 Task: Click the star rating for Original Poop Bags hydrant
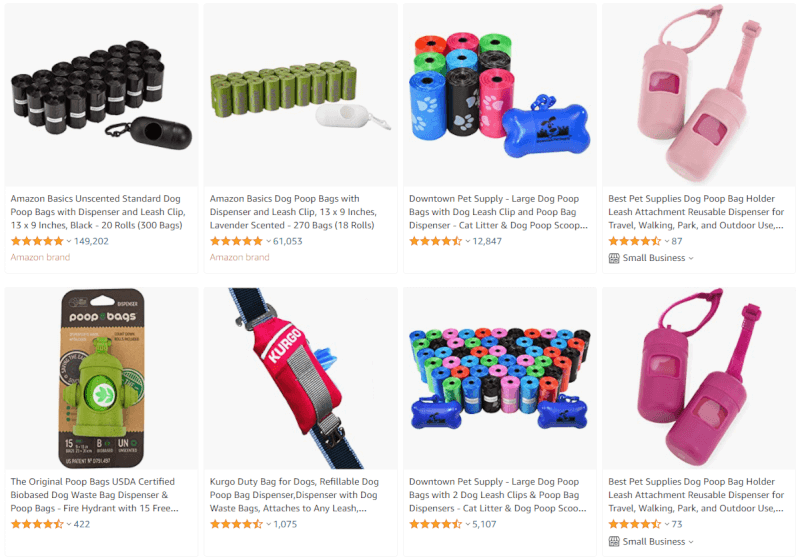(x=37, y=524)
